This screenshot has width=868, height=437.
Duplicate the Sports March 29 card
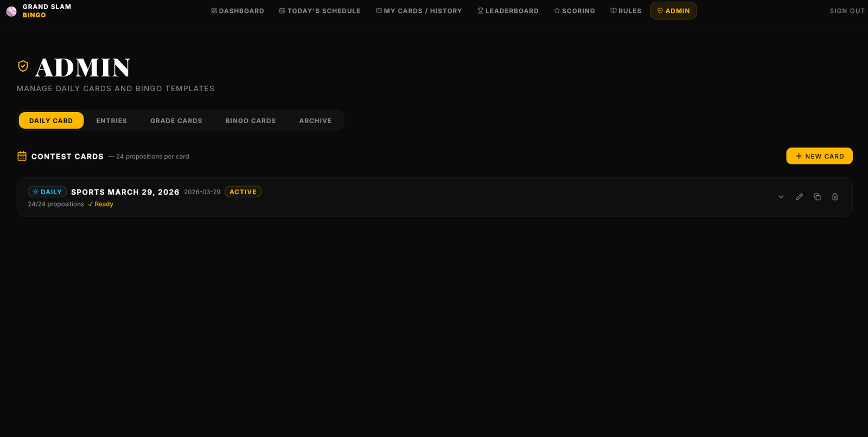[x=817, y=197]
